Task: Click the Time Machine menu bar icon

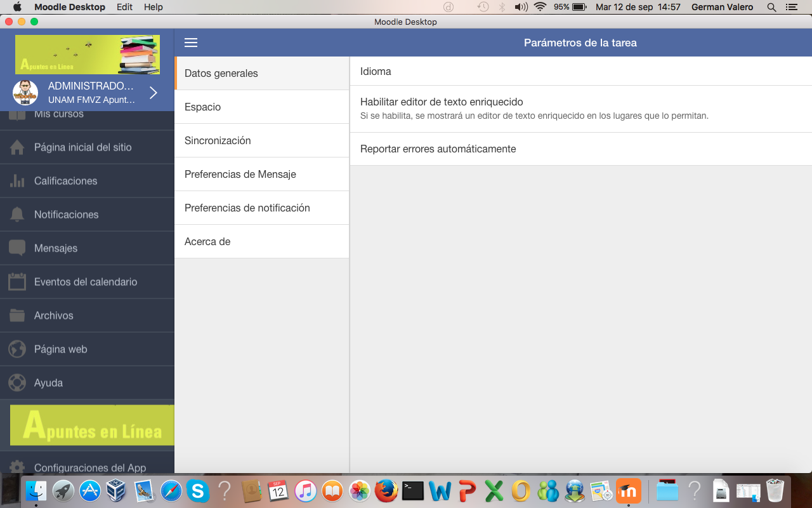Action: pos(483,7)
